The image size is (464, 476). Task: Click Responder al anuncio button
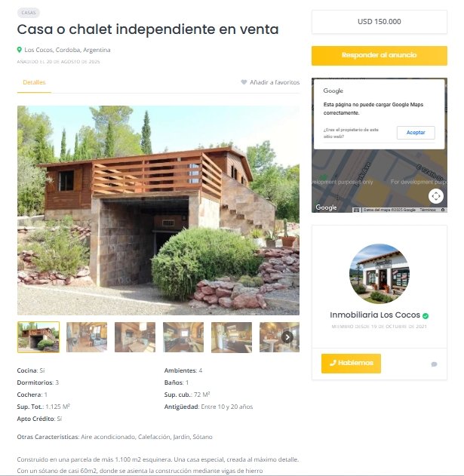pos(379,56)
